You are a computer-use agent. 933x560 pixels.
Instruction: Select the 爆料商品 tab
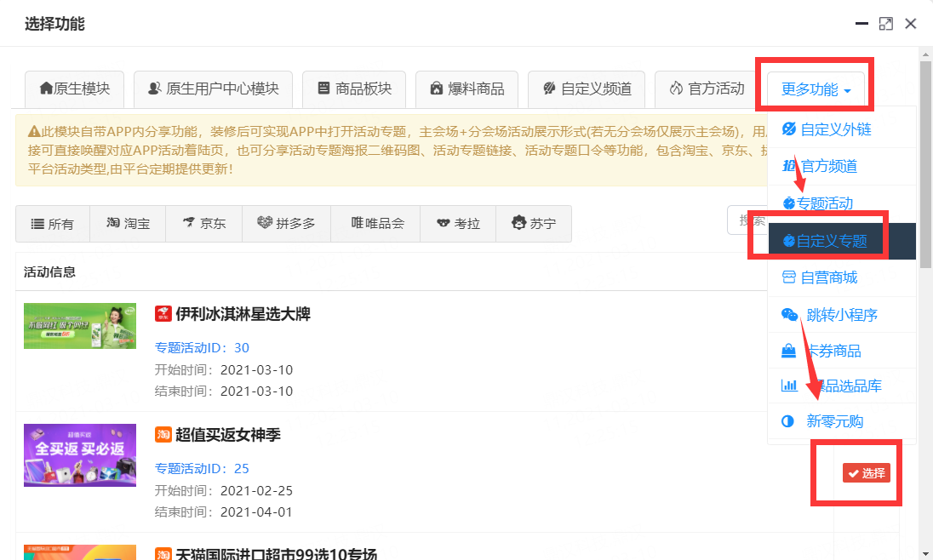(466, 89)
